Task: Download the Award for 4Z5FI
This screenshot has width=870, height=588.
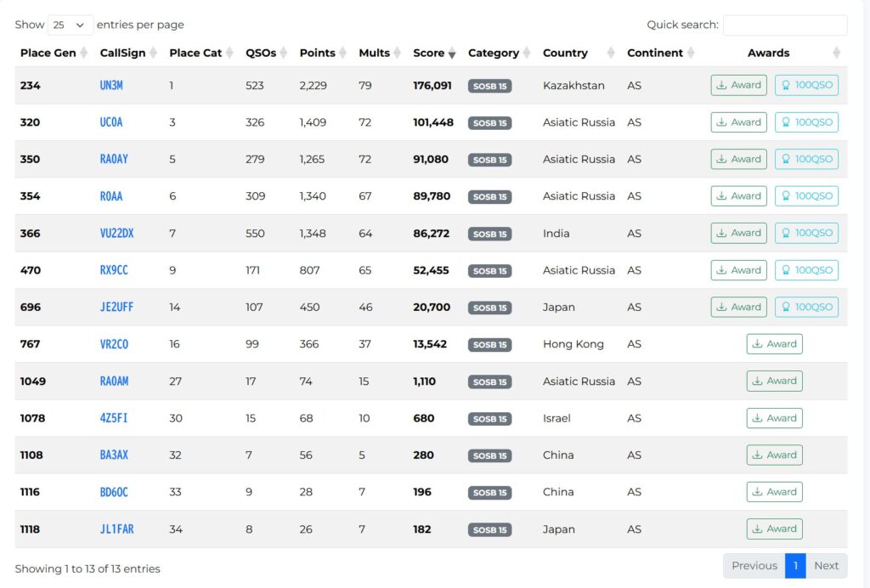Action: (x=775, y=418)
